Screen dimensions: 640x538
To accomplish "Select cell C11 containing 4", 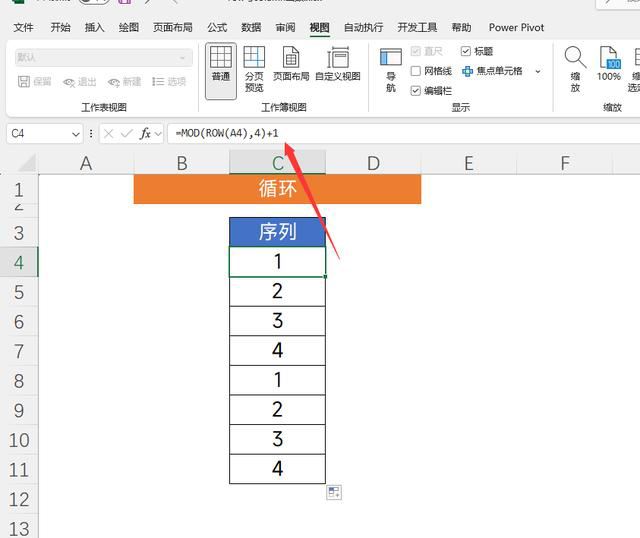I will coord(278,469).
